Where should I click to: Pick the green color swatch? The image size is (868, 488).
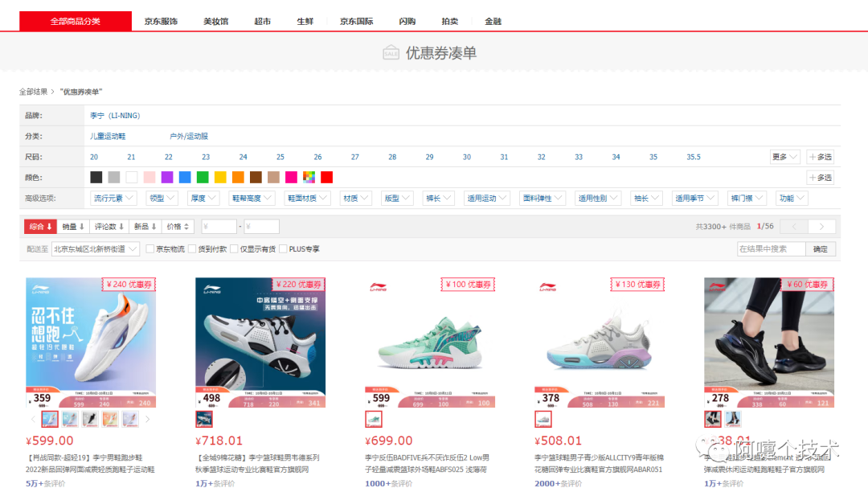[203, 177]
